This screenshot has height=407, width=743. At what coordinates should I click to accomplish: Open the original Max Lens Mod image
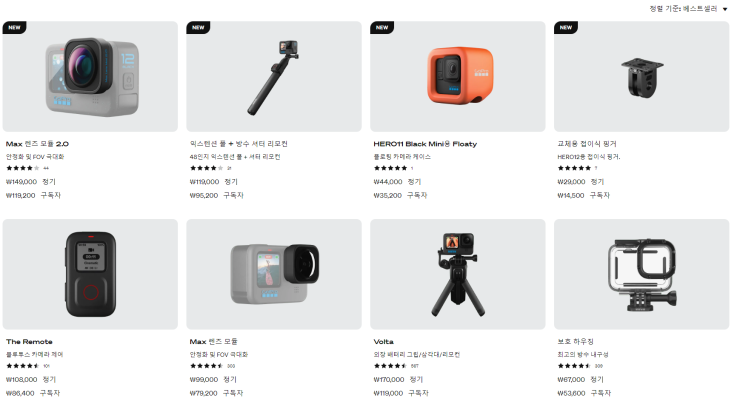click(274, 274)
